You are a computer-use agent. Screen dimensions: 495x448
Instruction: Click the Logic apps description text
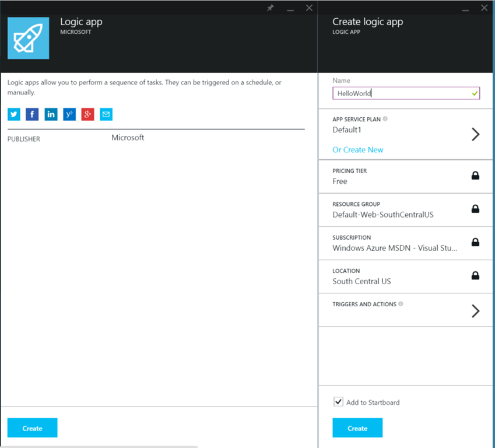144,87
